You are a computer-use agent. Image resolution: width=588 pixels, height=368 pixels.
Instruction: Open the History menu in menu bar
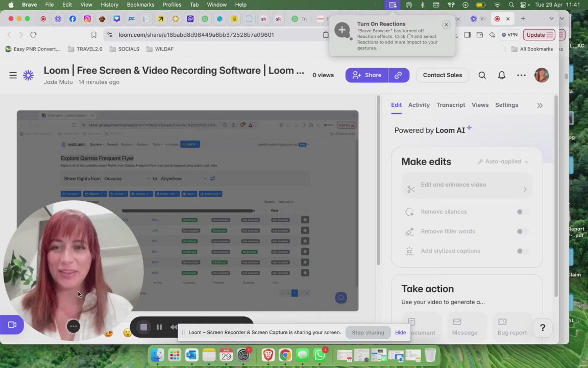pos(110,5)
